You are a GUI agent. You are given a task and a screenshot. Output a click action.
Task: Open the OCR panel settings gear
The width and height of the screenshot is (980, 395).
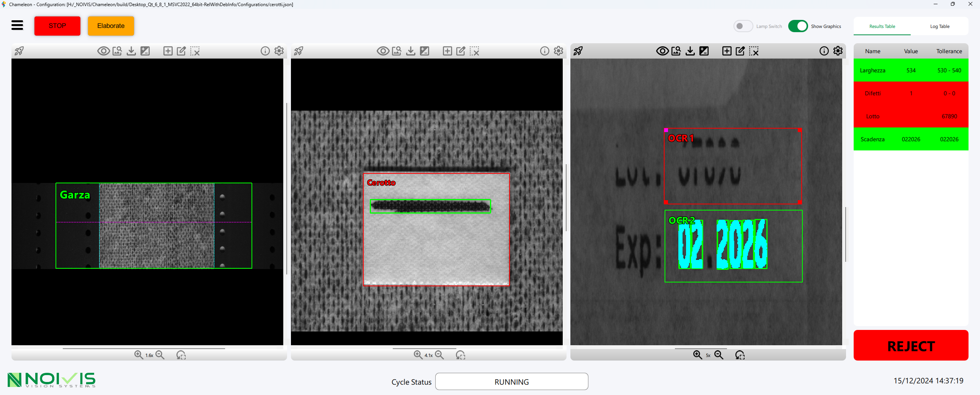pos(838,51)
